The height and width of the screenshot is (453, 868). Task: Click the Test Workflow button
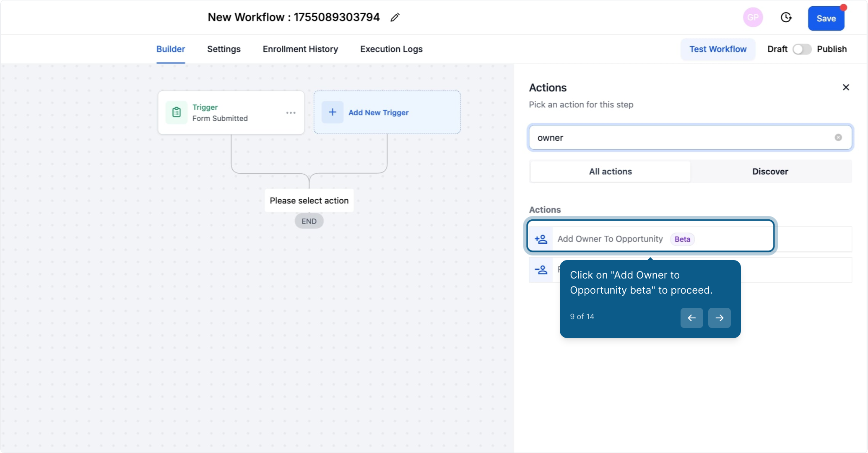(718, 49)
